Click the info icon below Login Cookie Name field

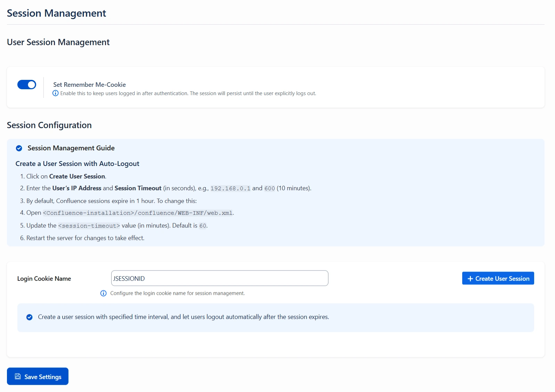pos(103,293)
